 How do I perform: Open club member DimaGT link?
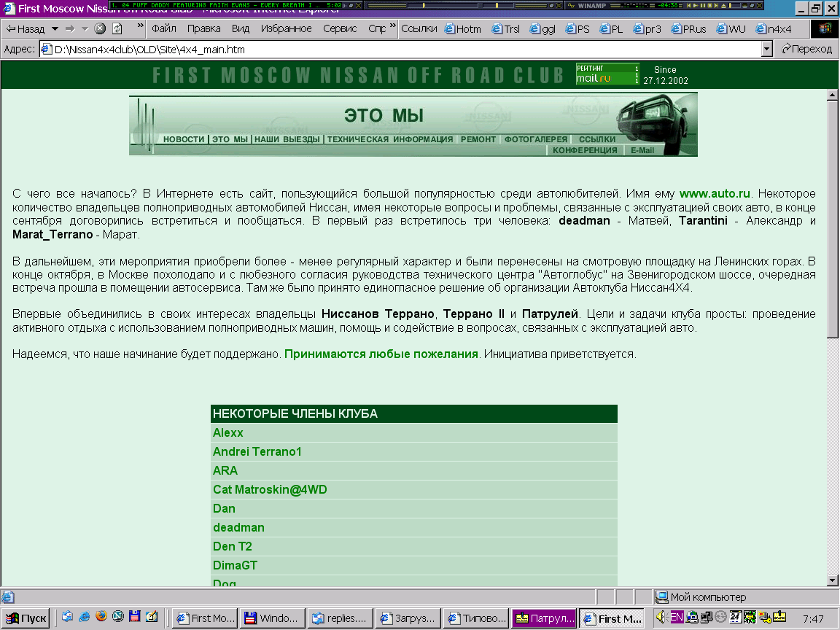235,566
